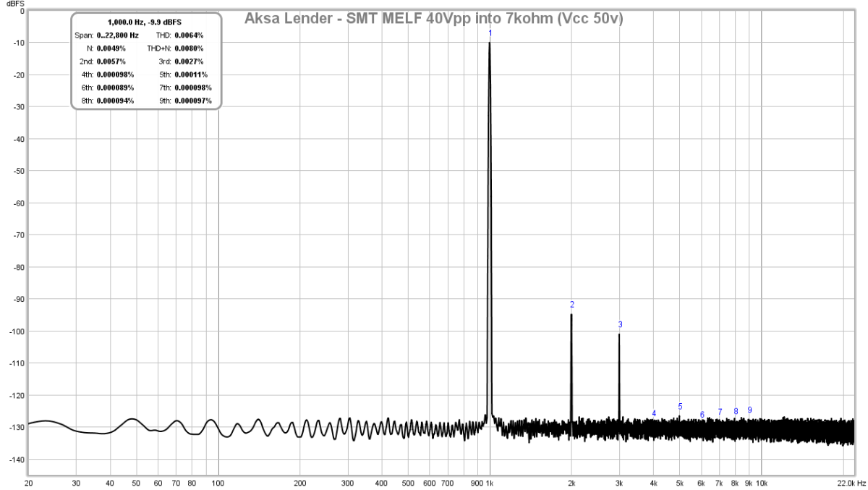Click the 500 label on the frequency axis
The image size is (868, 490).
pyautogui.click(x=408, y=482)
